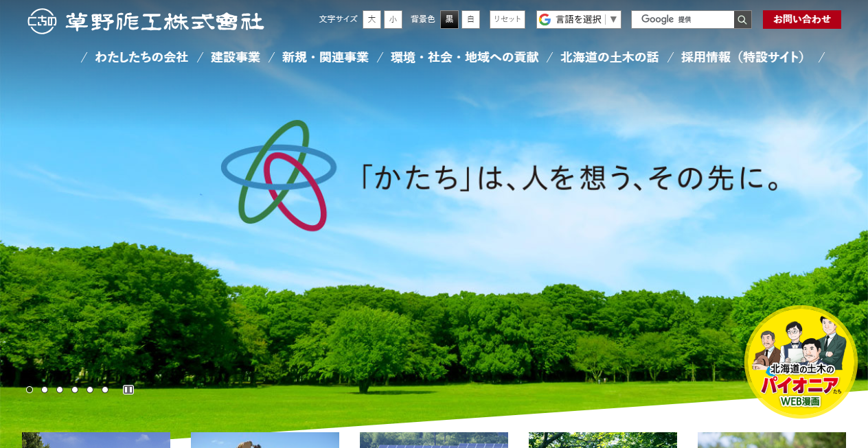Switch background color to 白

click(470, 19)
